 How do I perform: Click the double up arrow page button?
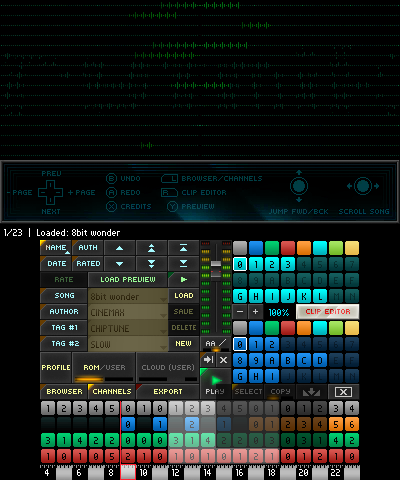coord(151,248)
